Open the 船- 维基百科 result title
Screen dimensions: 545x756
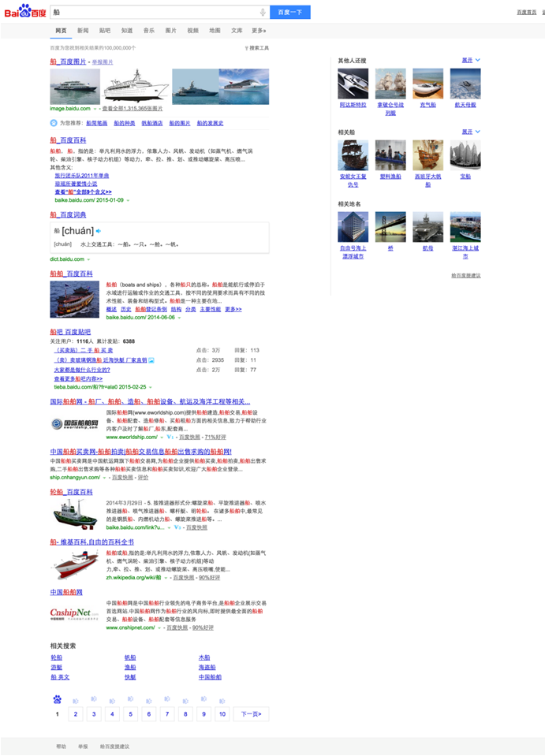[91, 542]
